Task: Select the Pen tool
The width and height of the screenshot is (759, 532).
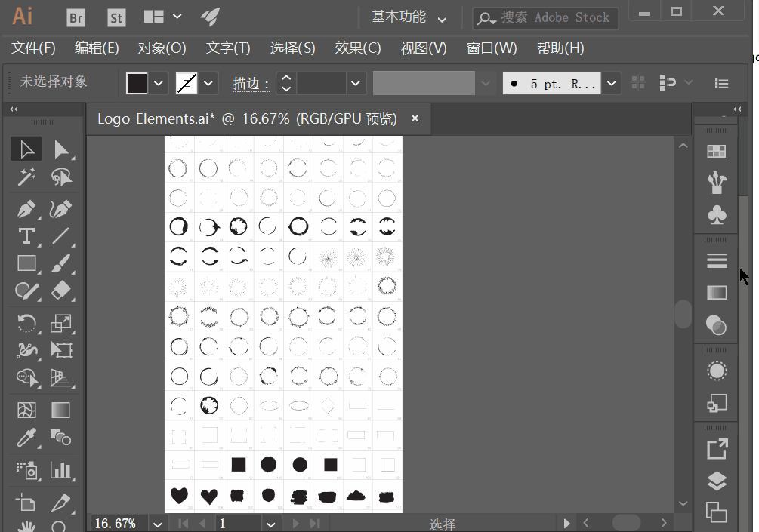Action: (x=26, y=210)
